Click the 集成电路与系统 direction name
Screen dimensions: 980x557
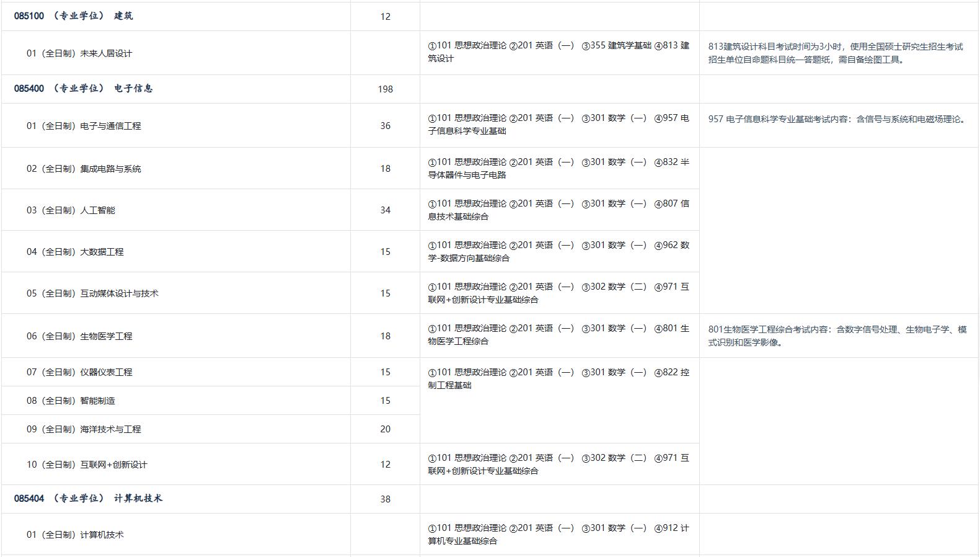click(84, 169)
